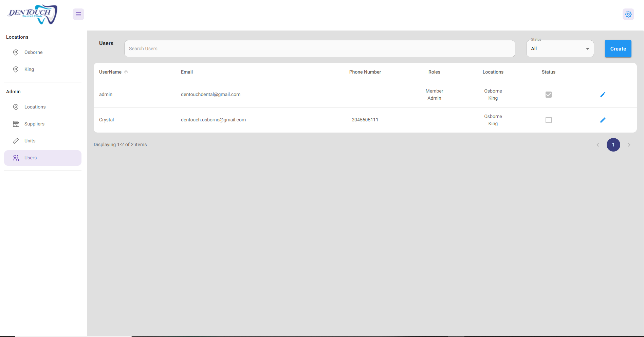Open the Suppliers menu item
The height and width of the screenshot is (337, 644).
pyautogui.click(x=43, y=124)
